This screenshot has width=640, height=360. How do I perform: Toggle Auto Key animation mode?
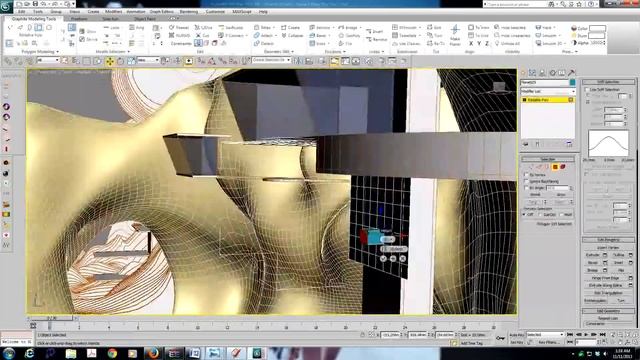pyautogui.click(x=516, y=335)
